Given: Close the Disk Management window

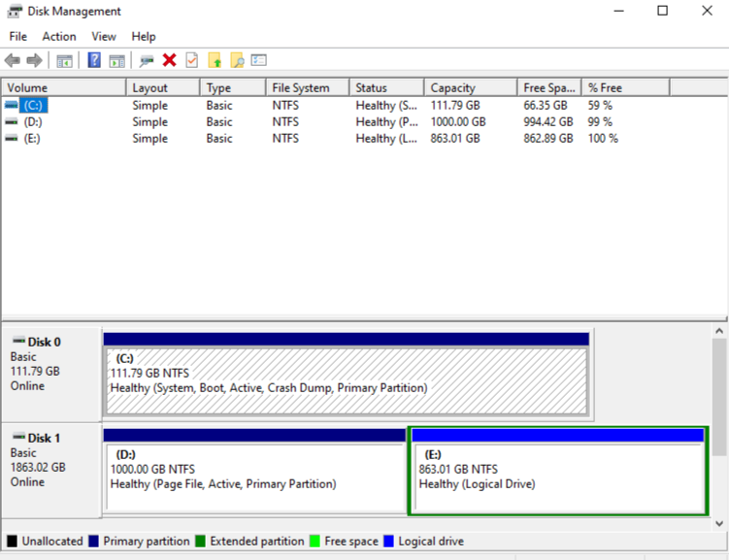Looking at the screenshot, I should [x=707, y=11].
